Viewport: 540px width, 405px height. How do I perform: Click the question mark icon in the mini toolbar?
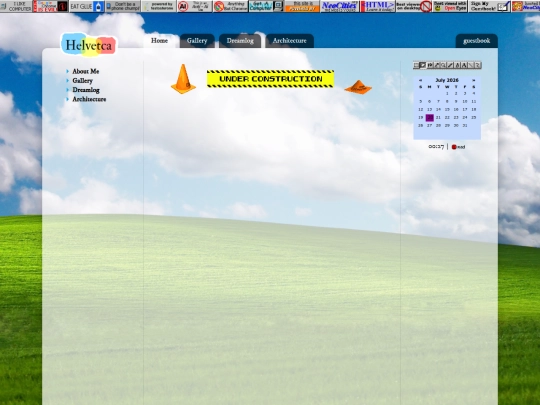pos(477,65)
